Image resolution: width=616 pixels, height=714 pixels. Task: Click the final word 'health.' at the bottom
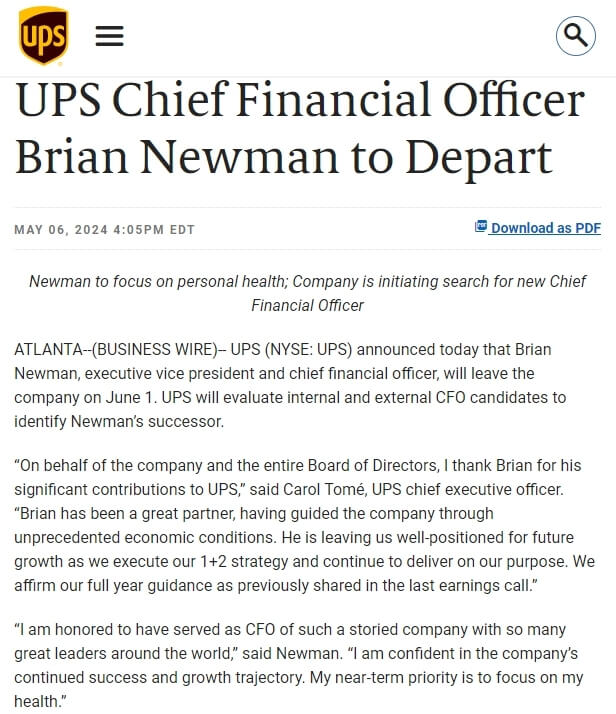point(40,701)
